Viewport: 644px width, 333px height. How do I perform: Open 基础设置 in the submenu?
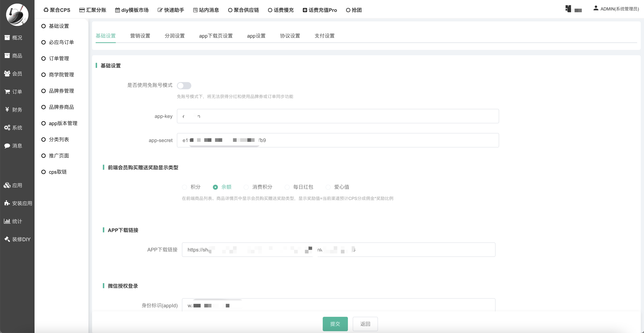(x=59, y=26)
